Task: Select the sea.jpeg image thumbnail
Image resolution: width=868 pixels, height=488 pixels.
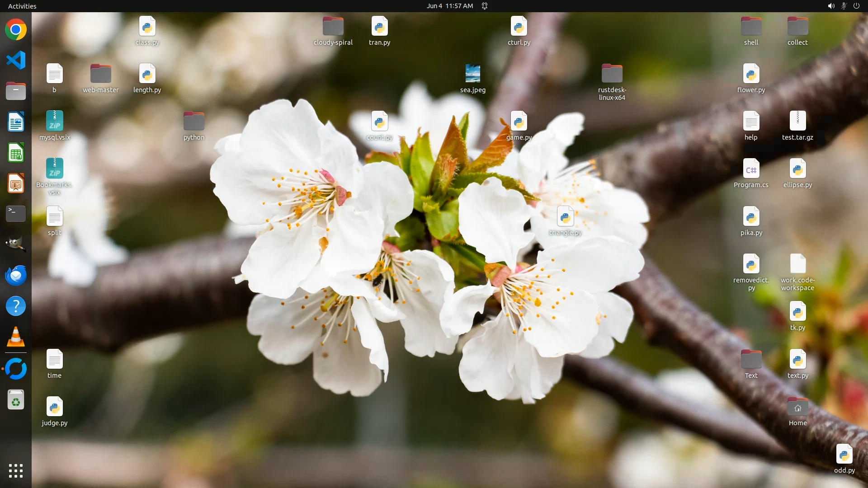Action: (x=473, y=74)
